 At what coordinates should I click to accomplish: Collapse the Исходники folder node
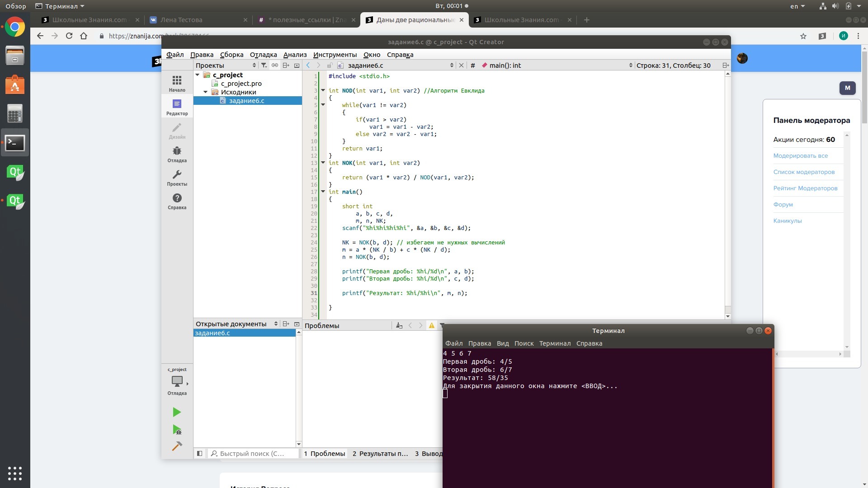206,92
